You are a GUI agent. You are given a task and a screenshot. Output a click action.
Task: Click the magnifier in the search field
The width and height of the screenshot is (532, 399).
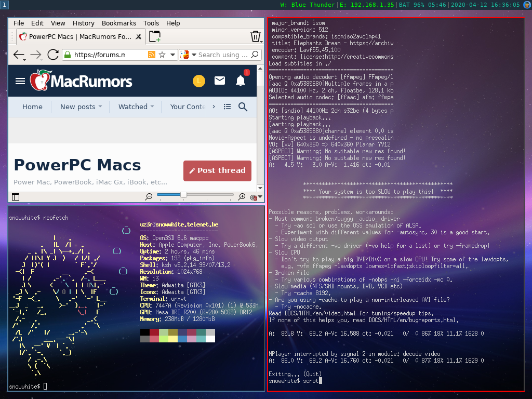click(x=255, y=54)
